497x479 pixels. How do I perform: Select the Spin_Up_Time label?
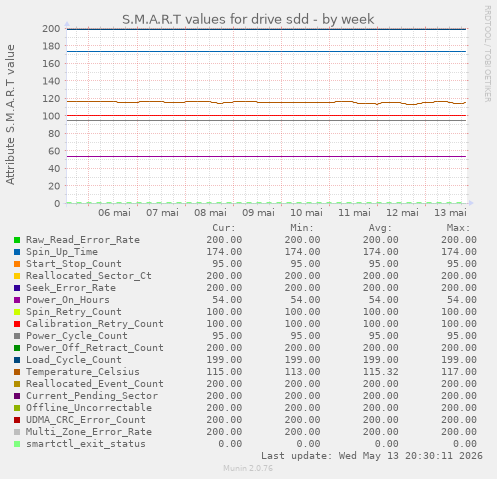coord(62,252)
